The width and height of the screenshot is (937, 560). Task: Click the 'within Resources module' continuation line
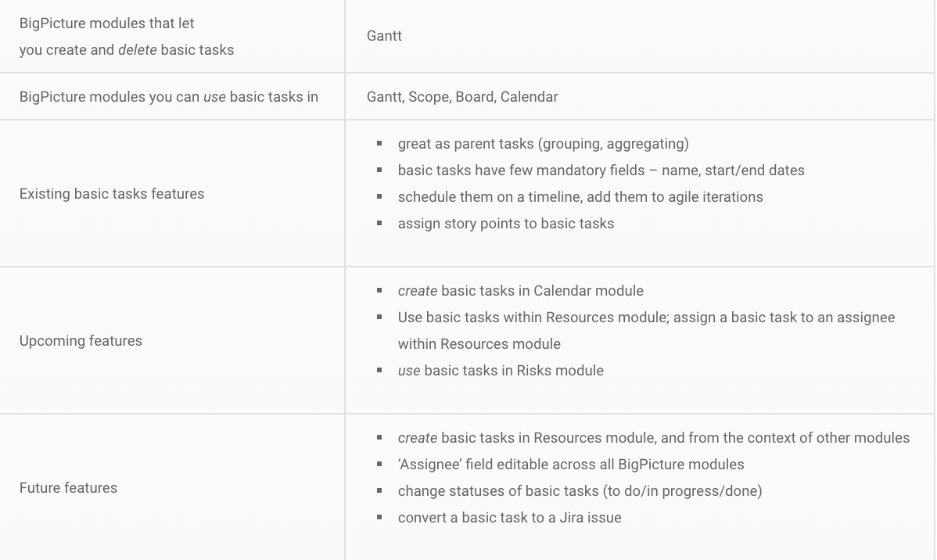pos(479,343)
